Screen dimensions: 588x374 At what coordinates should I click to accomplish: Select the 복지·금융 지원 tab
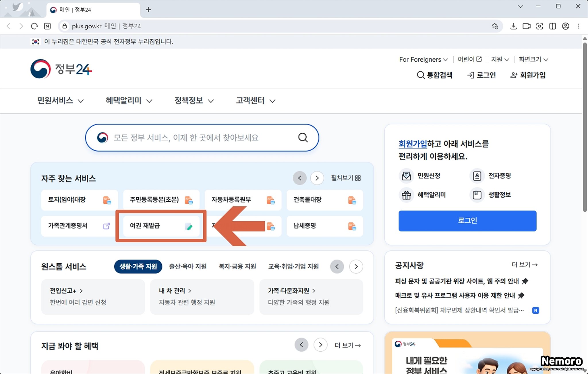[237, 266]
